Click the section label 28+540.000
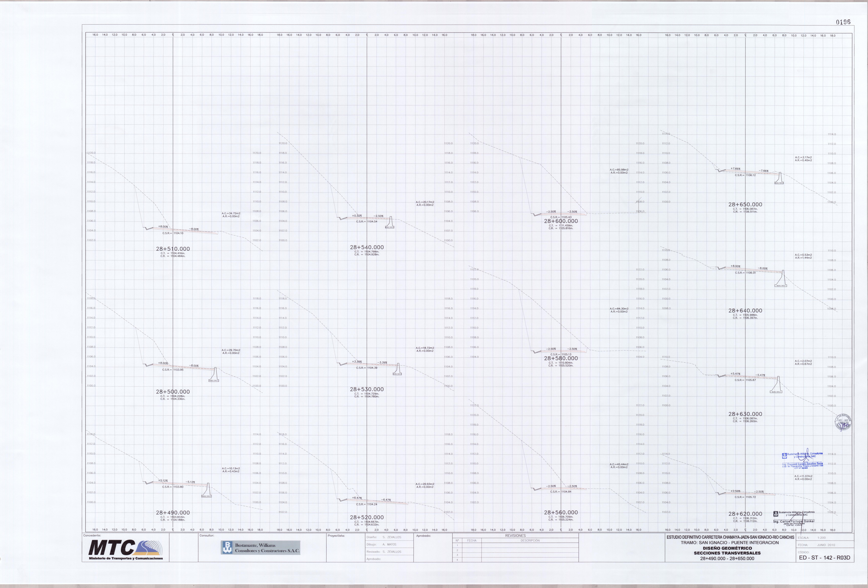This screenshot has height=588, width=868. coord(367,247)
